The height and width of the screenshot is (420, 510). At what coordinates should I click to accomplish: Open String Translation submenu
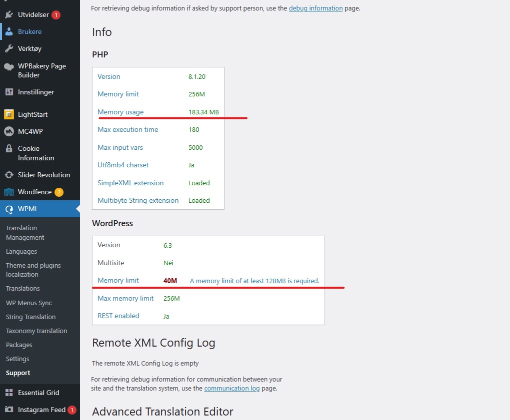click(30, 317)
